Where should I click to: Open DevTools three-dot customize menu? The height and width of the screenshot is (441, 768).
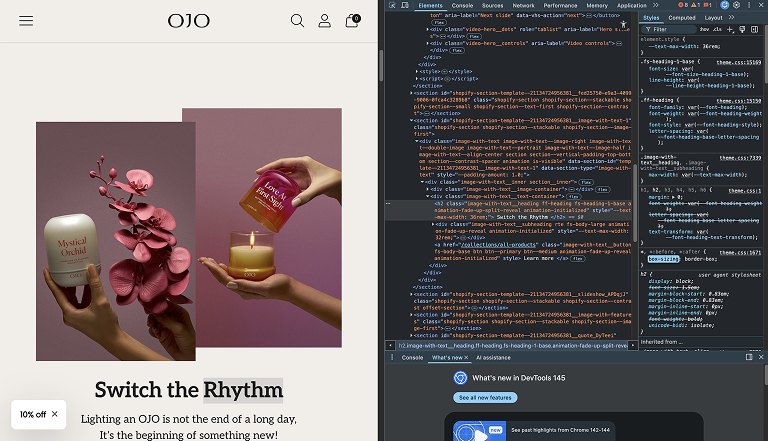click(749, 5)
